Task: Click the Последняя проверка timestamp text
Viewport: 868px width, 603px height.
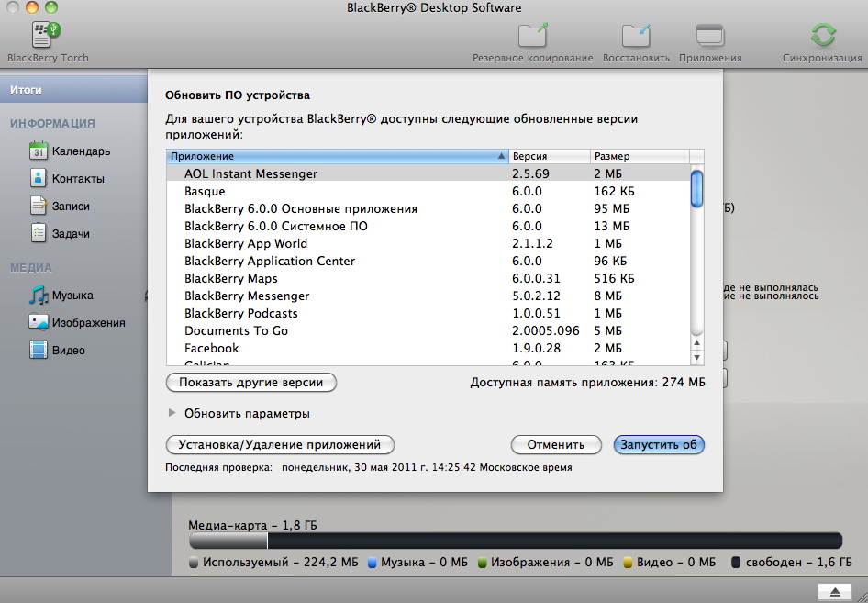Action: 369,468
